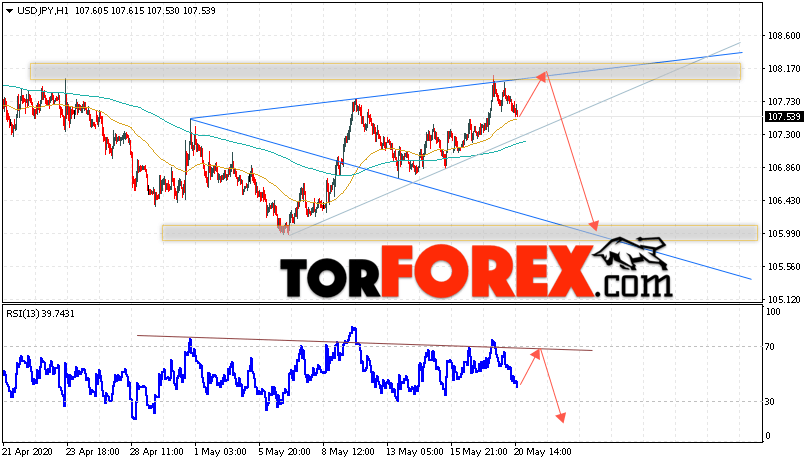This screenshot has width=808, height=463.
Task: Select the brown RSI trendline
Action: point(365,343)
